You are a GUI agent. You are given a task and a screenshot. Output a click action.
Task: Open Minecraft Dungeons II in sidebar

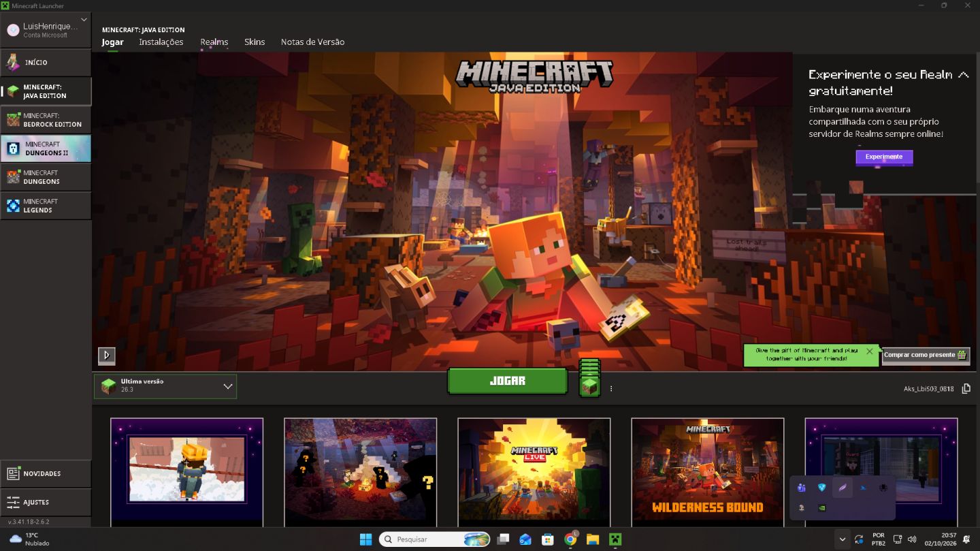46,148
